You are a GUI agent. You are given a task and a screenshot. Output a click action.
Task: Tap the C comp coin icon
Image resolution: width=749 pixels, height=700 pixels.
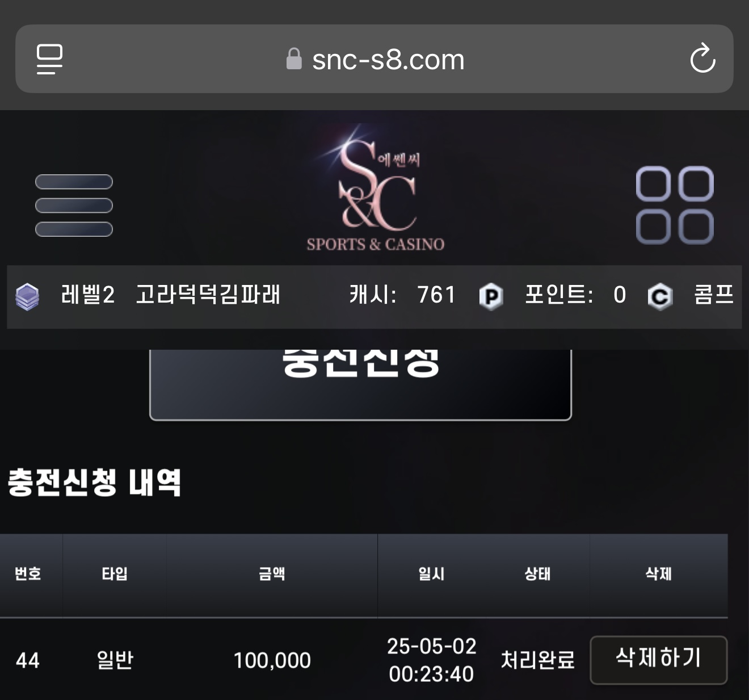(x=660, y=296)
